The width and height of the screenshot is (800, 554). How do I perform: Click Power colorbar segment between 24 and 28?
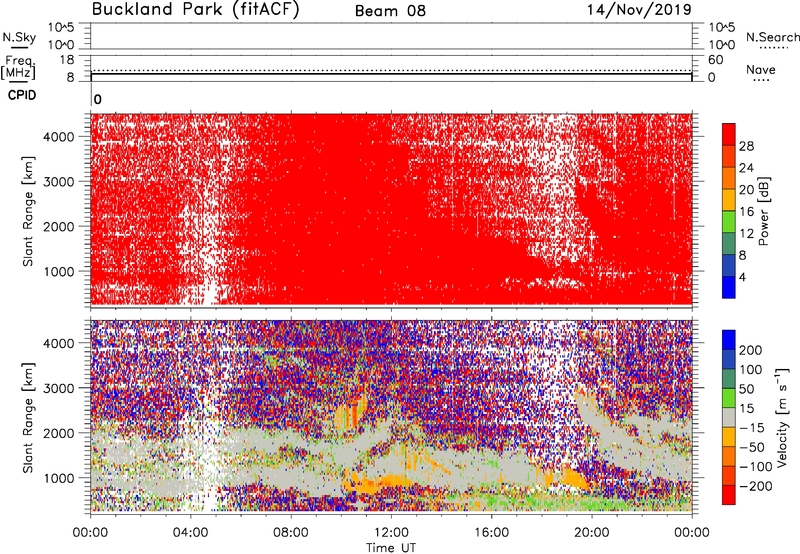tap(729, 156)
